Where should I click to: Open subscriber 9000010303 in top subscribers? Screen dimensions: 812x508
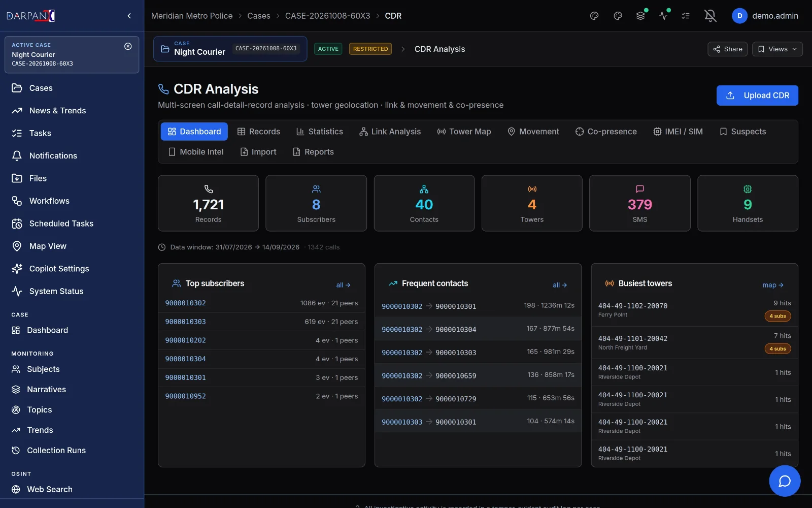(186, 322)
